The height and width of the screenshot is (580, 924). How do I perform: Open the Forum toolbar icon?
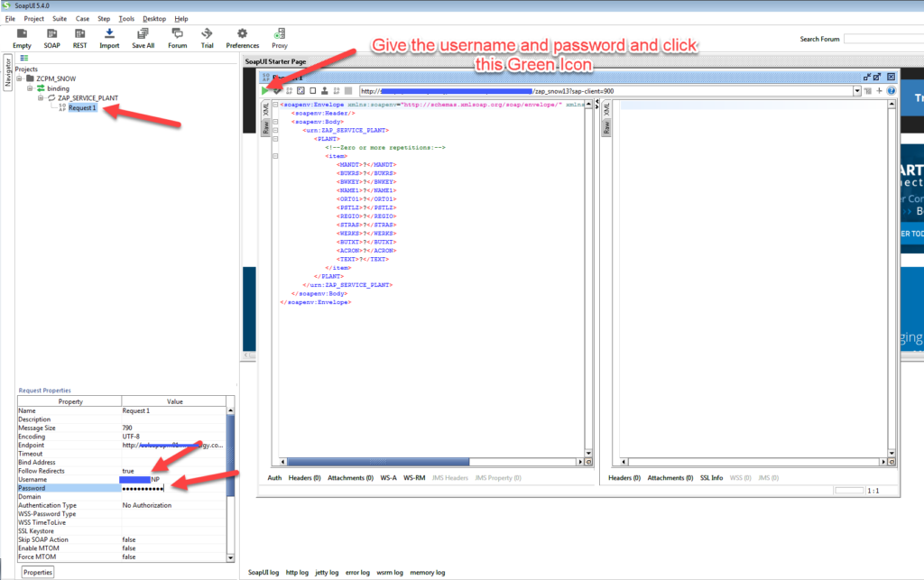[x=178, y=38]
